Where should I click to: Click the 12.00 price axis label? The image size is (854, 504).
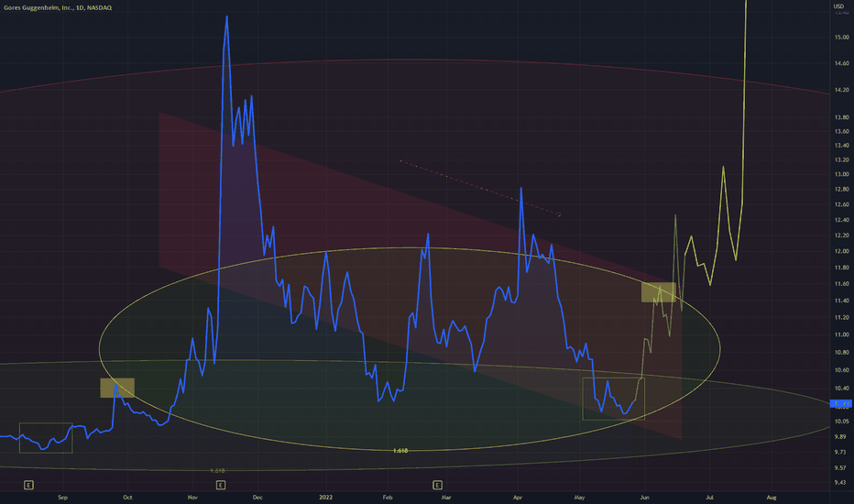pos(841,251)
